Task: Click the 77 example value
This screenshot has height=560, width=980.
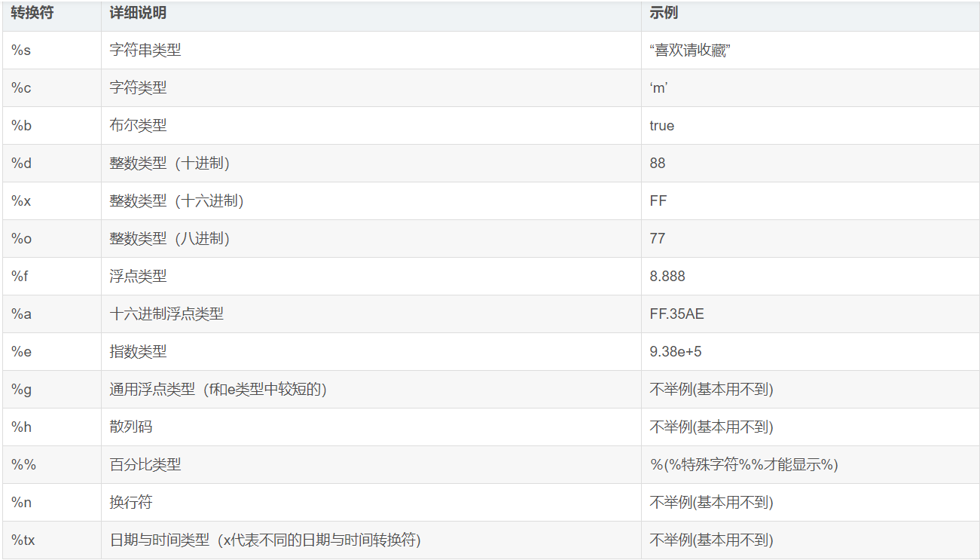Action: pyautogui.click(x=658, y=239)
